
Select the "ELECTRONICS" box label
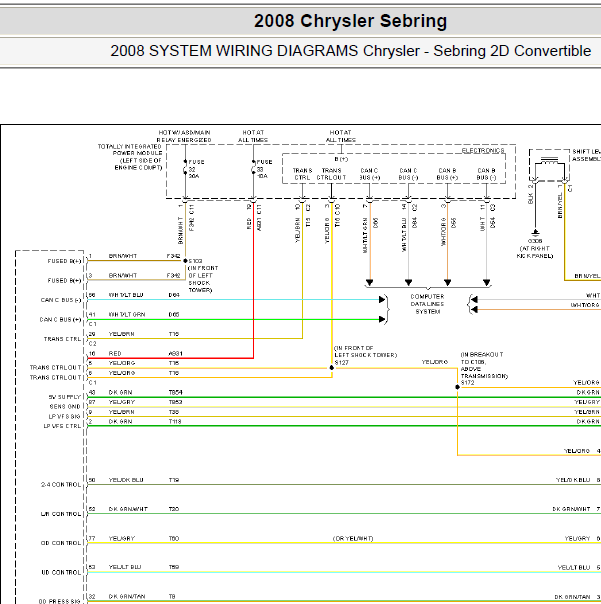click(483, 151)
